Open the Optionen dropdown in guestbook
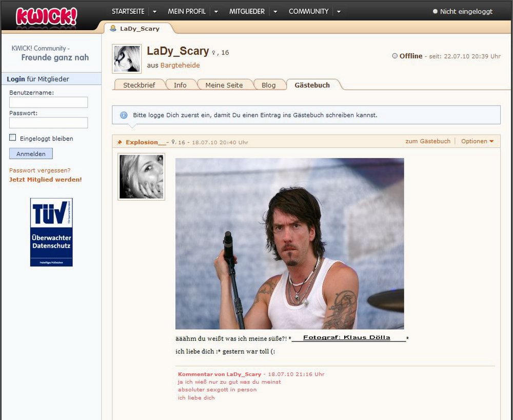 click(x=477, y=142)
